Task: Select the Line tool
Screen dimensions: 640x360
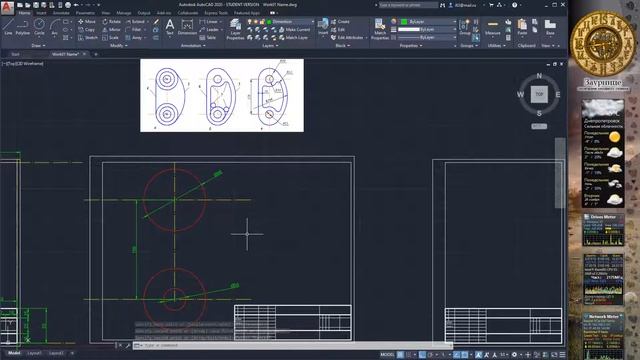Action: pyautogui.click(x=8, y=27)
